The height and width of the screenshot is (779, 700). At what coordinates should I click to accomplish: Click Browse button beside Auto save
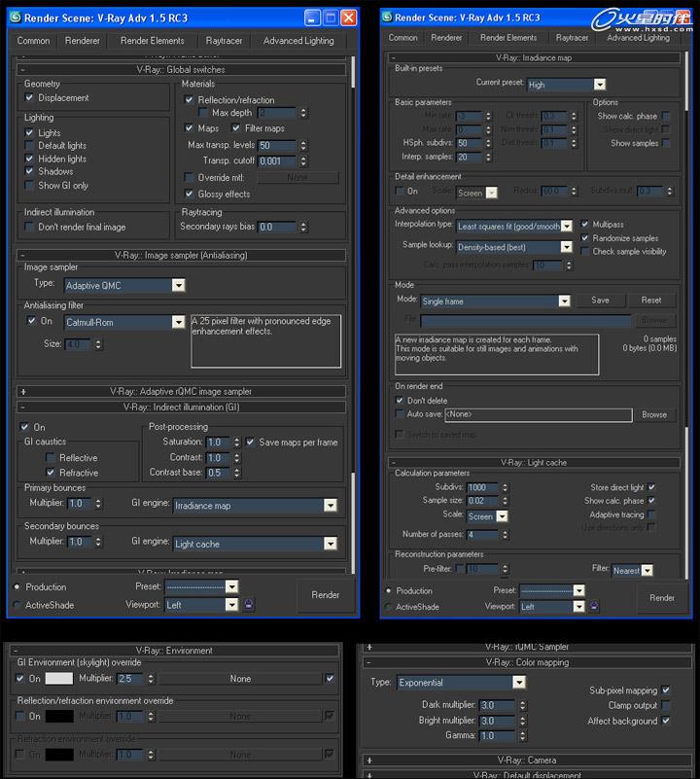point(653,414)
